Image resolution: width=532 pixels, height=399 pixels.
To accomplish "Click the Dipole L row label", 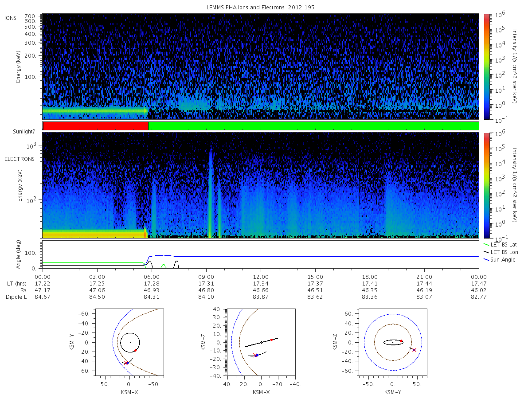I will [16, 297].
